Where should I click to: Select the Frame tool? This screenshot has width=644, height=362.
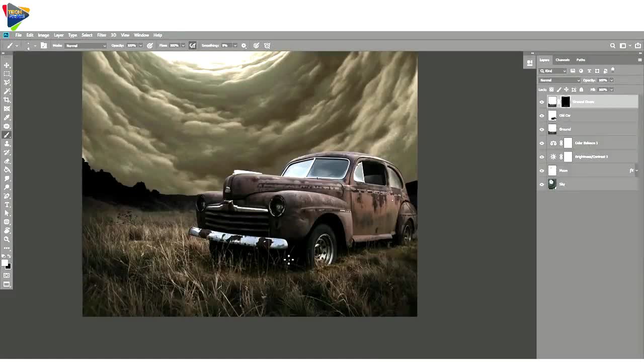point(7,109)
